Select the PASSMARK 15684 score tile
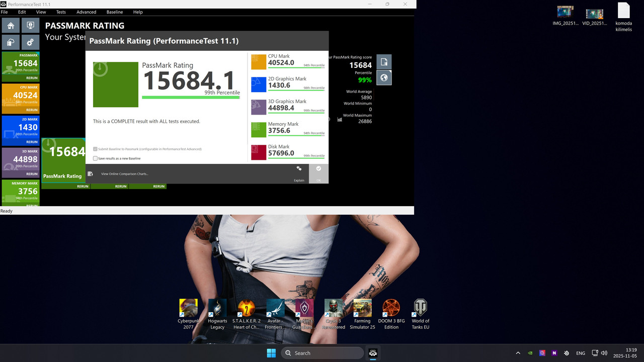This screenshot has height=362, width=644. pos(21,64)
